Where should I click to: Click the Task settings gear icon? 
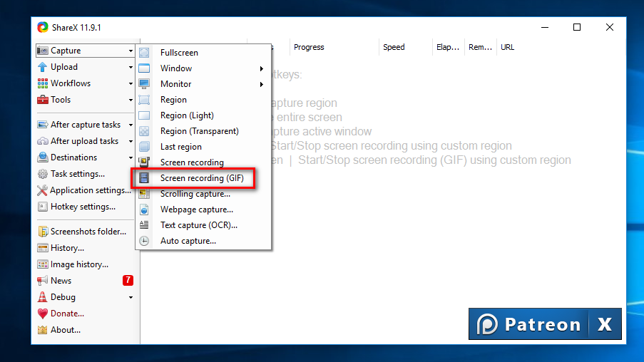42,174
